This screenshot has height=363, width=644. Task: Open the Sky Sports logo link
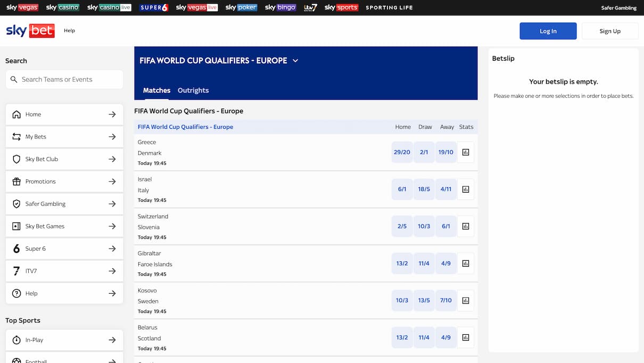341,7
